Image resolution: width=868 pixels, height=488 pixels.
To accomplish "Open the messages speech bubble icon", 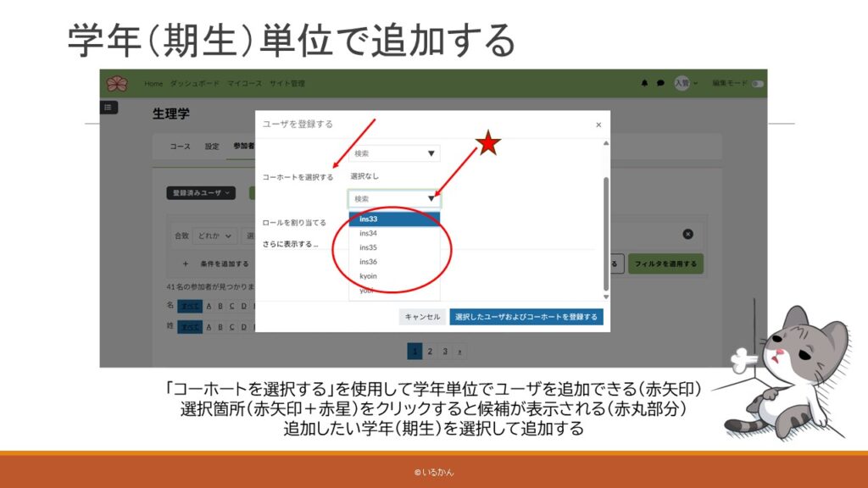I will click(x=660, y=84).
